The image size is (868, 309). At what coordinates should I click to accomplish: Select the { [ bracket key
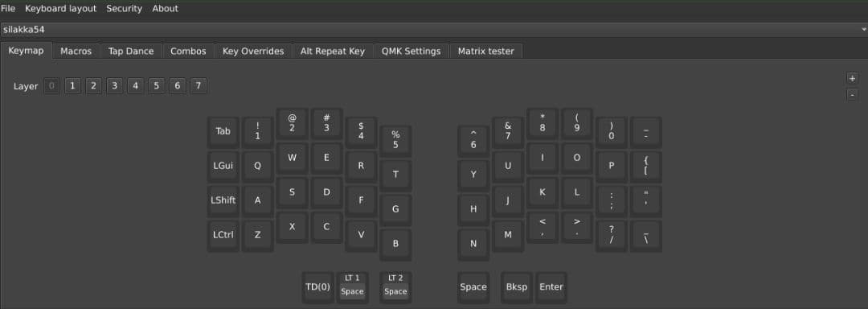coord(645,166)
